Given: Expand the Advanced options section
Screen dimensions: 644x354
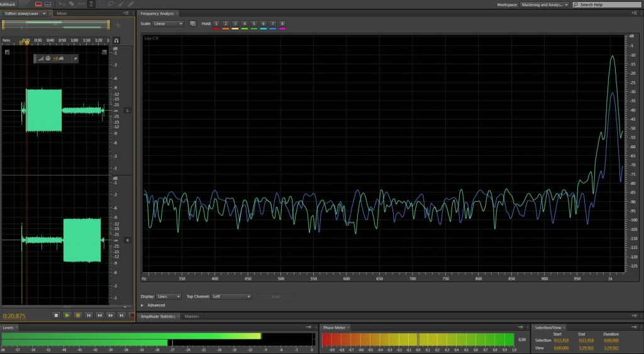Looking at the screenshot, I should (142, 305).
